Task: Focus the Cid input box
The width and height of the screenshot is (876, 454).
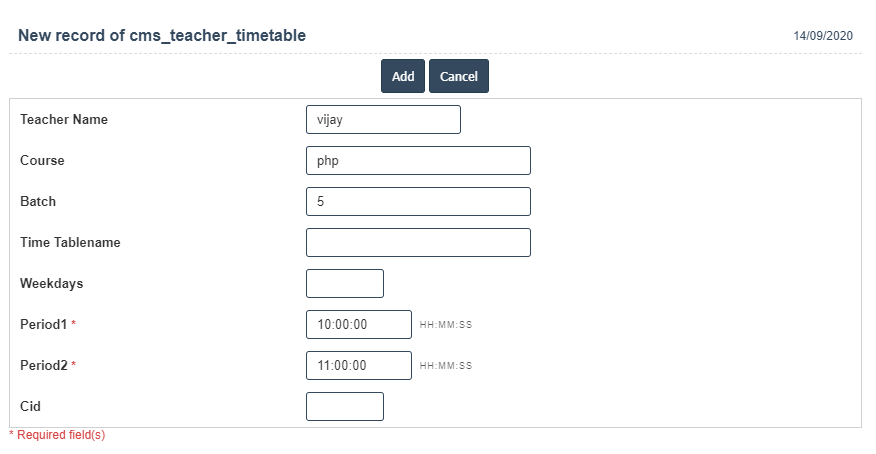Action: 345,407
